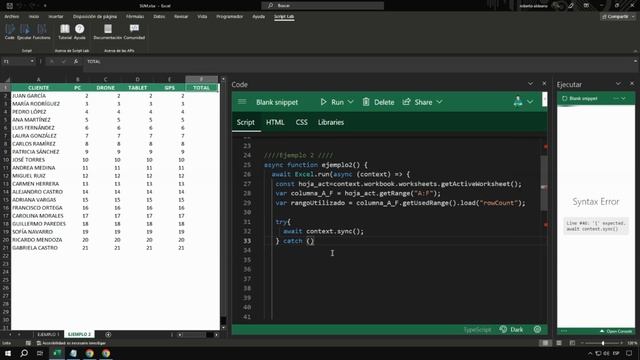
Task: Select Page Break Preview in status bar
Action: coord(572,343)
